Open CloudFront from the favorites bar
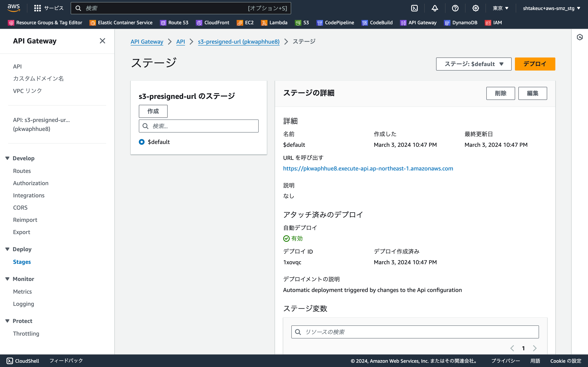The image size is (588, 367). click(x=213, y=23)
